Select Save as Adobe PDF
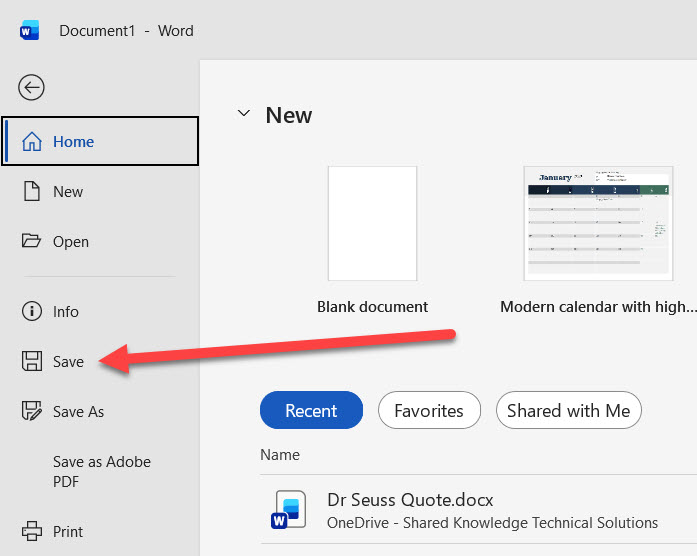The image size is (697, 556). point(100,472)
